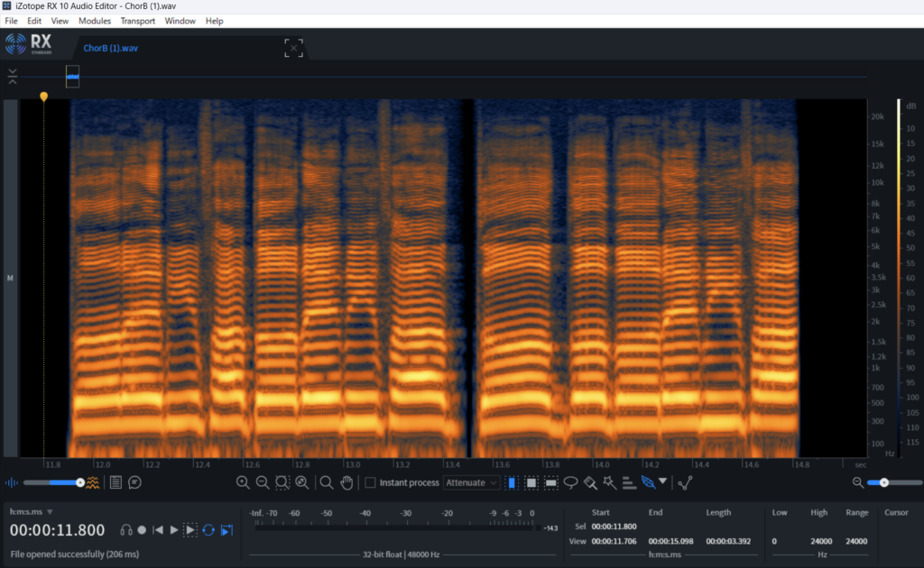Toggle loop playback

coord(208,530)
